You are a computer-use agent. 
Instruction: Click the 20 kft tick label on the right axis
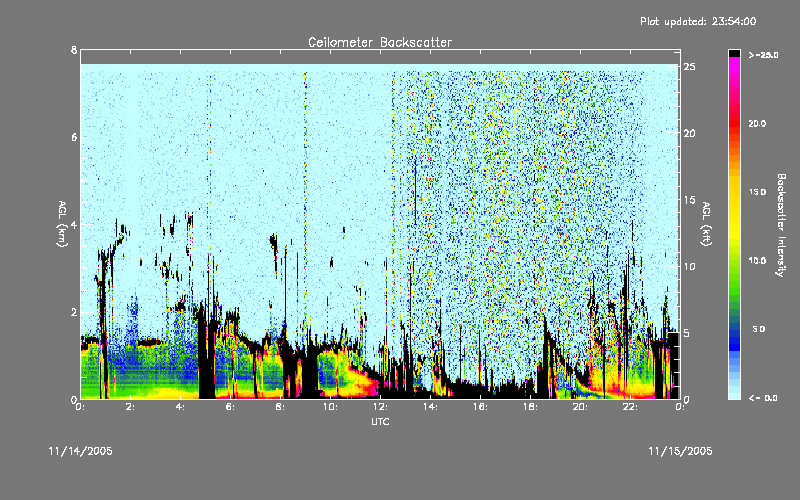tap(689, 133)
